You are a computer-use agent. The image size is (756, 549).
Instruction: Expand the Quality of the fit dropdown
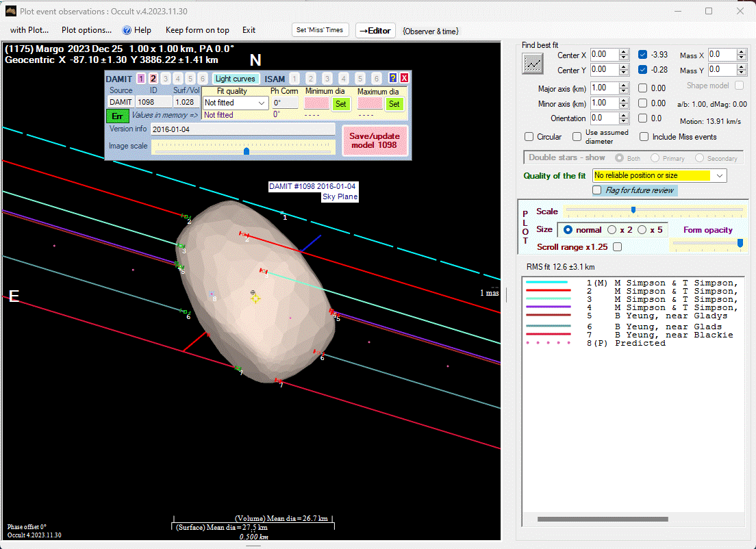click(x=719, y=176)
